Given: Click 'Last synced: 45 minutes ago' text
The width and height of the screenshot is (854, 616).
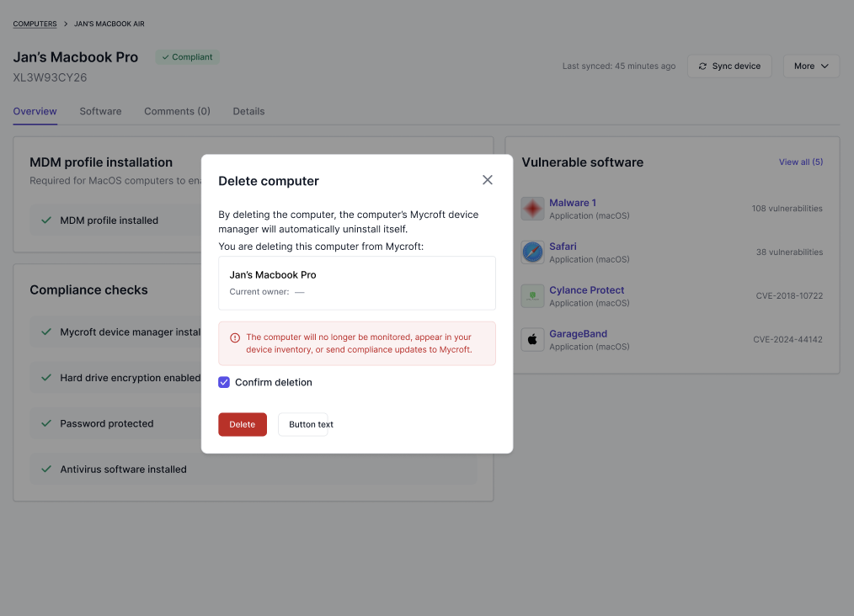Looking at the screenshot, I should pyautogui.click(x=619, y=66).
